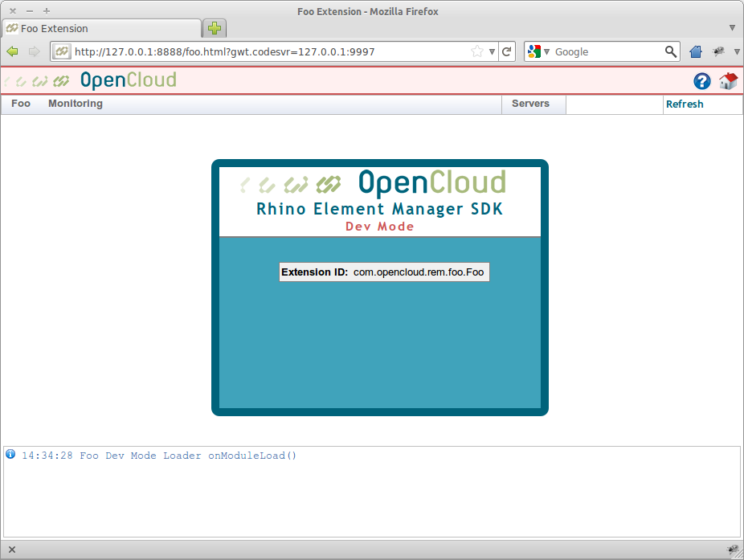Screen dimensions: 744x560
Task: Click the house icon in the OpenCloud header
Action: 728,81
